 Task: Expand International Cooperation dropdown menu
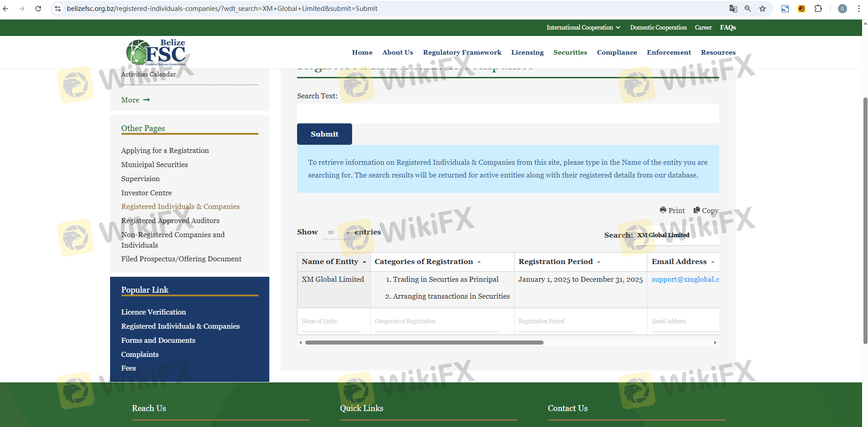click(x=583, y=28)
